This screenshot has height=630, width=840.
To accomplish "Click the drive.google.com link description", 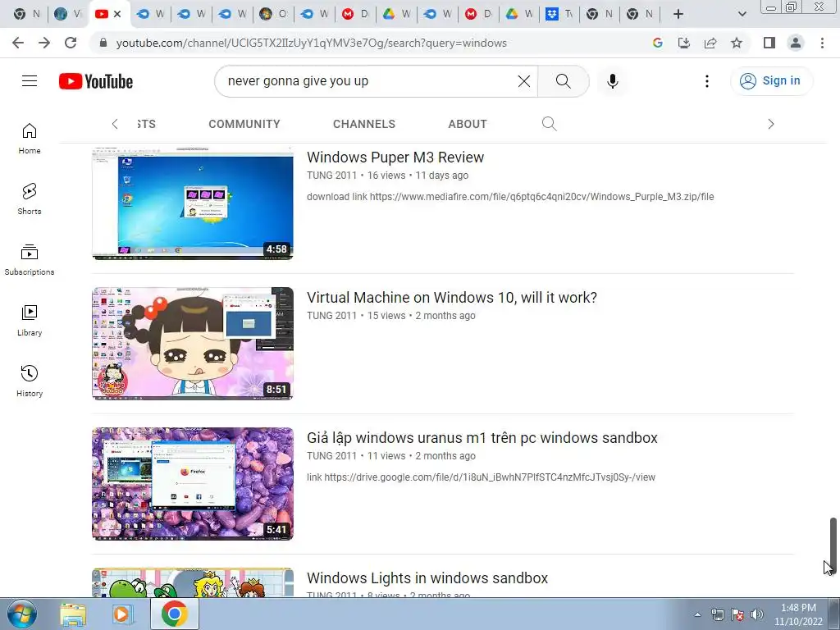I will coord(481,477).
